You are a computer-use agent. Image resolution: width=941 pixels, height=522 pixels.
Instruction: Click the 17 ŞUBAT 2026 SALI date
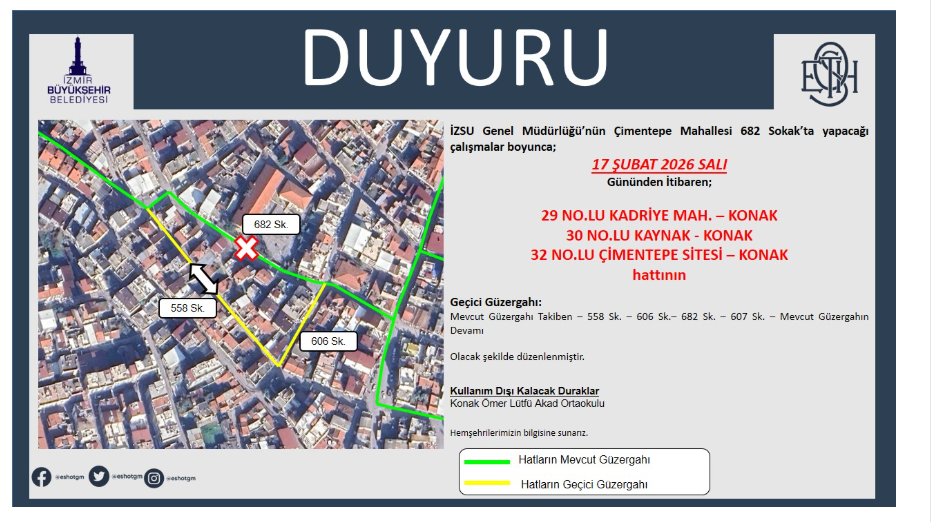(659, 165)
